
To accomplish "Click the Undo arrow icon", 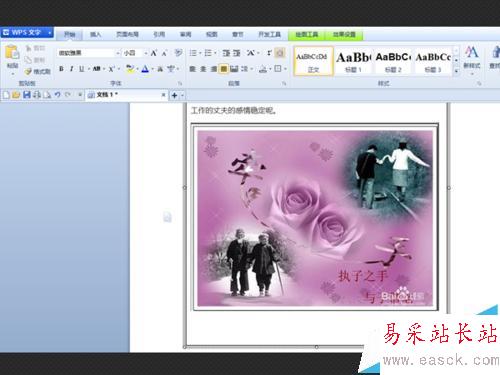I will [57, 95].
